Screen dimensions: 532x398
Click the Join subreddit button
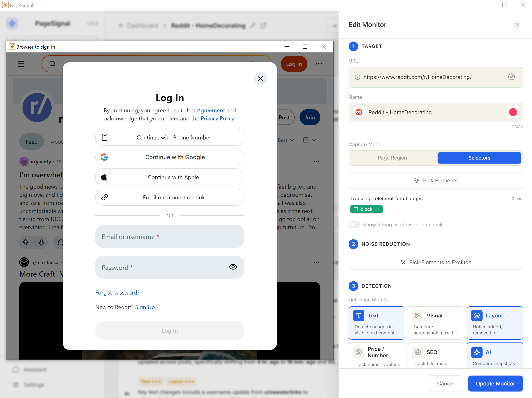(309, 117)
